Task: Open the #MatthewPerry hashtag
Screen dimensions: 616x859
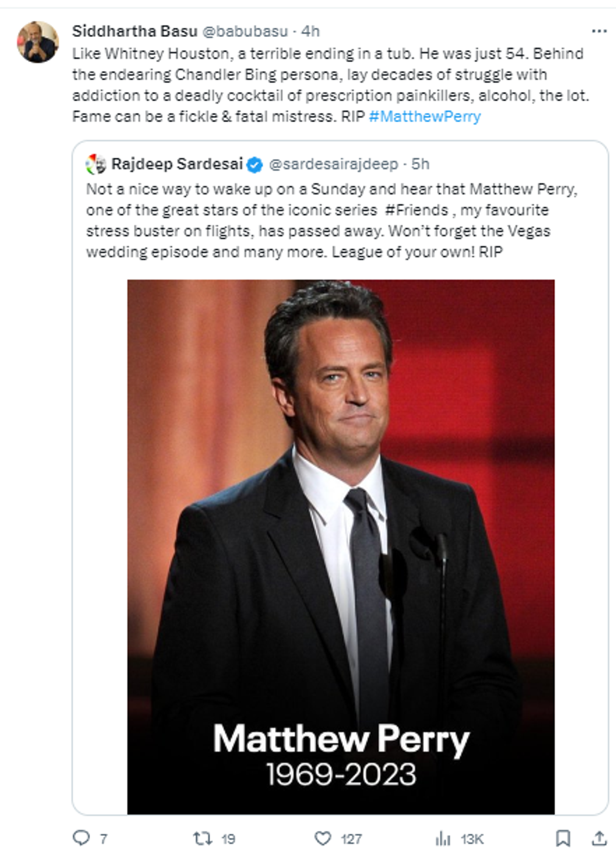Action: tap(424, 115)
